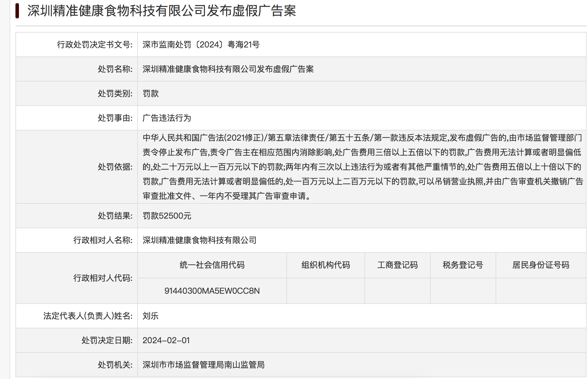This screenshot has width=588, height=379.
Task: Click the legal representative name 刘乐
Action: (x=150, y=316)
